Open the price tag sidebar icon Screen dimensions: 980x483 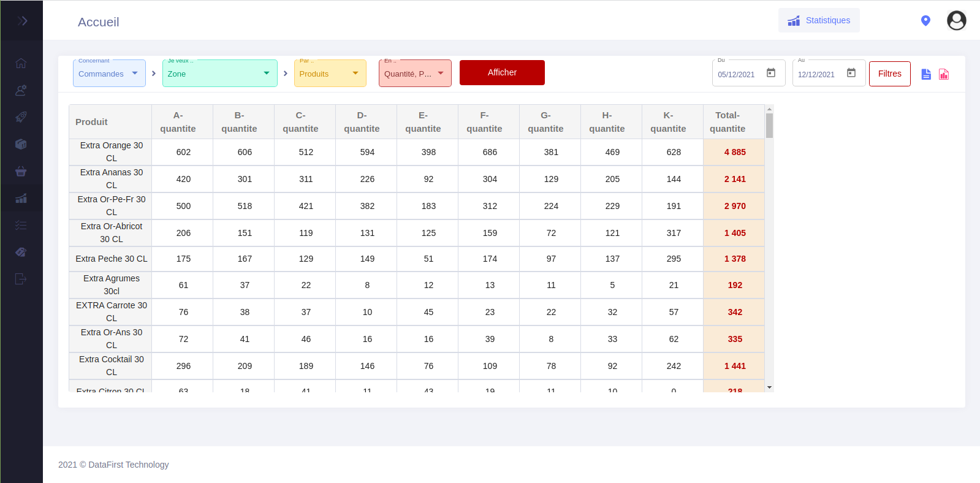21,252
